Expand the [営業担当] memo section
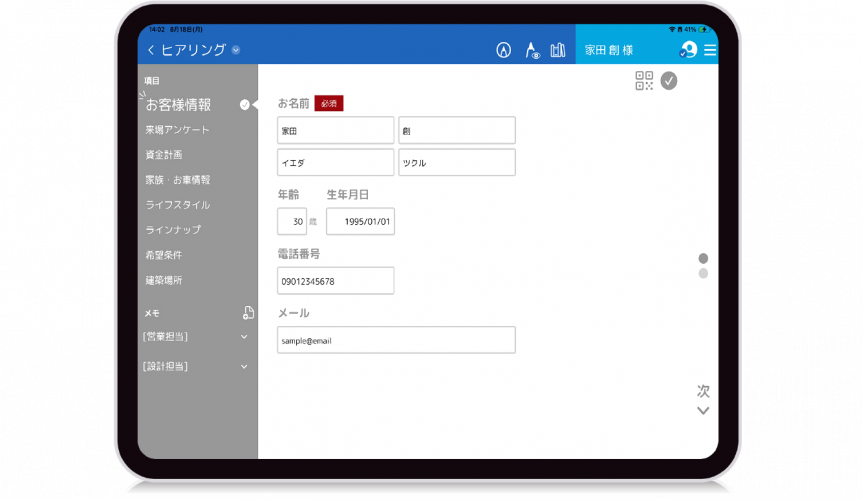Screen dimensions: 862x499 244,337
